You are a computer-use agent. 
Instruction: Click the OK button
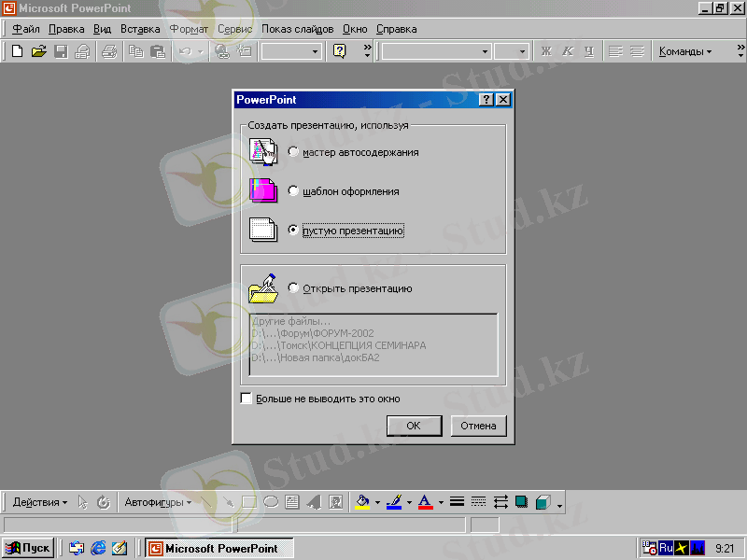click(x=414, y=426)
